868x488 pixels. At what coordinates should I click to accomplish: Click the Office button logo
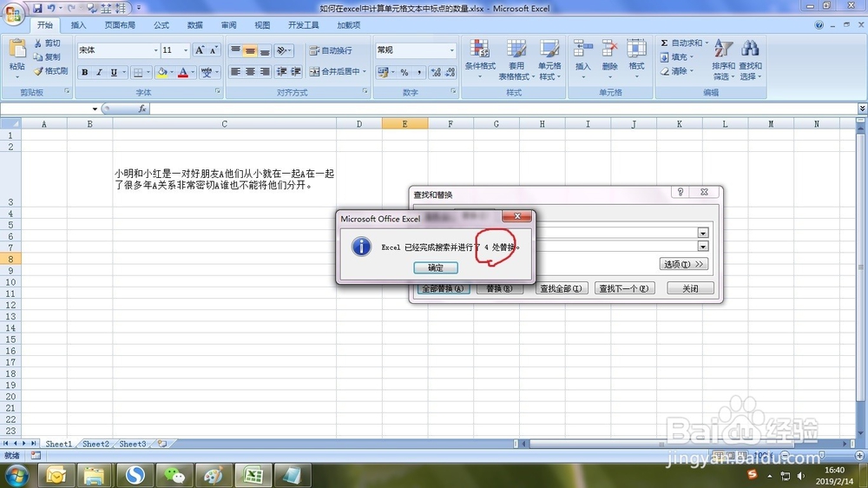pos(13,14)
